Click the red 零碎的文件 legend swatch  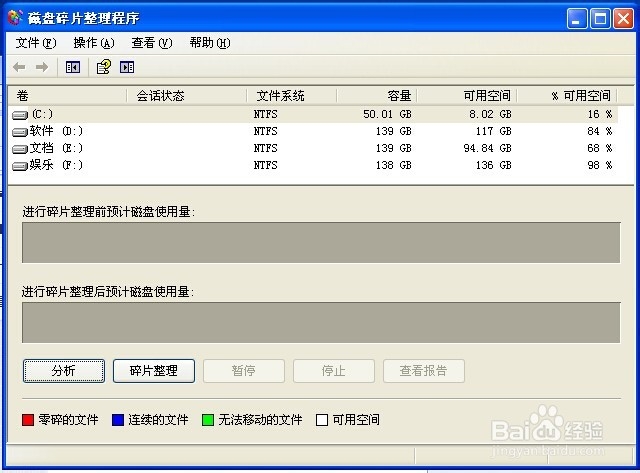pos(28,420)
